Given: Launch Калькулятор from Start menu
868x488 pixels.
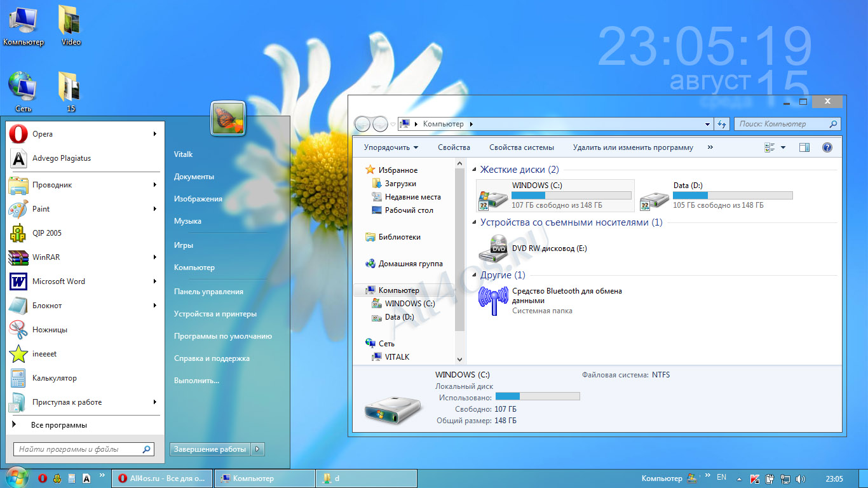Looking at the screenshot, I should tap(85, 378).
